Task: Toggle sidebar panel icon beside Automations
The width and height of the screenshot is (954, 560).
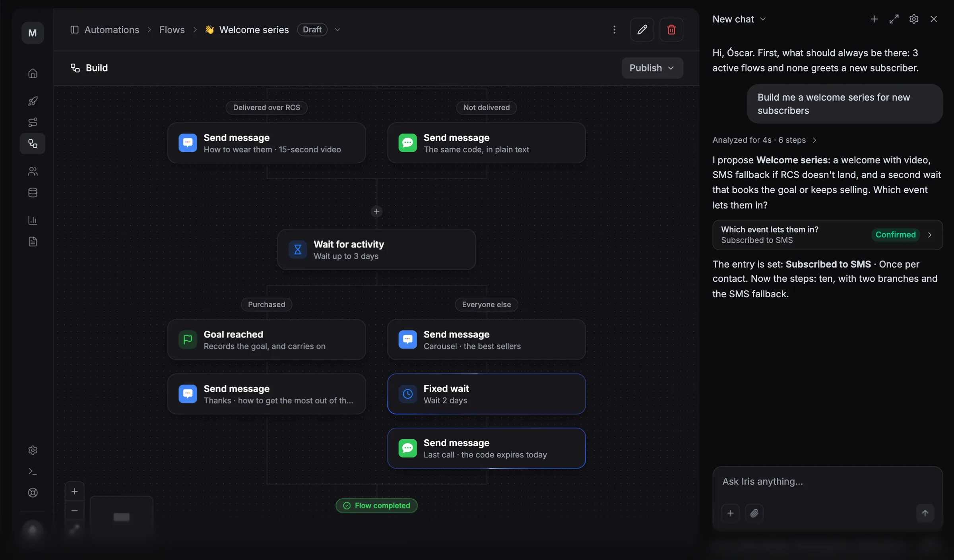Action: click(74, 29)
